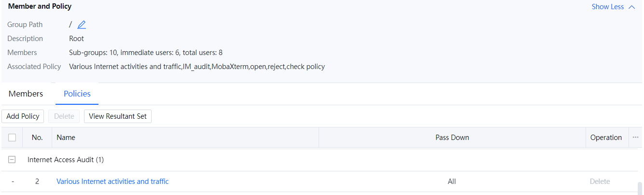Viewport: 644px width, 195px height.
Task: Edit the Group Path with pencil icon
Action: click(x=82, y=25)
